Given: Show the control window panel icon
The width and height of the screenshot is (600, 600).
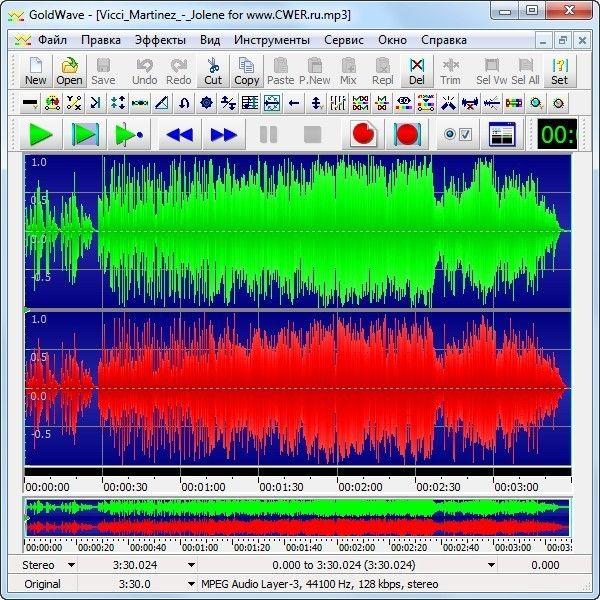Looking at the screenshot, I should 502,134.
